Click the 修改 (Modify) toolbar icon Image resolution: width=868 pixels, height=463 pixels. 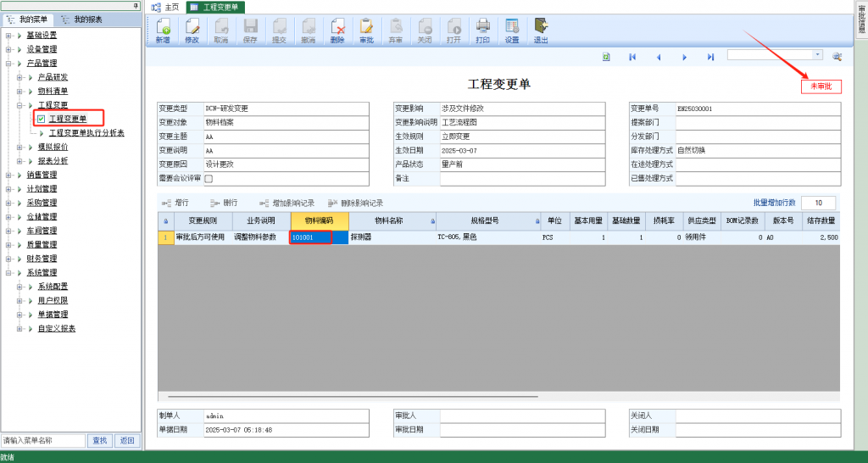pyautogui.click(x=192, y=31)
